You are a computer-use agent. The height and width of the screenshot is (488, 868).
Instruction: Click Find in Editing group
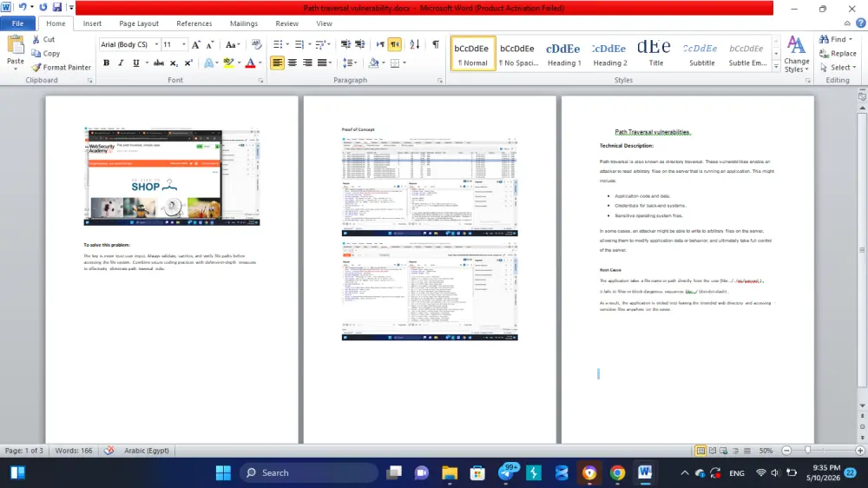click(x=835, y=39)
